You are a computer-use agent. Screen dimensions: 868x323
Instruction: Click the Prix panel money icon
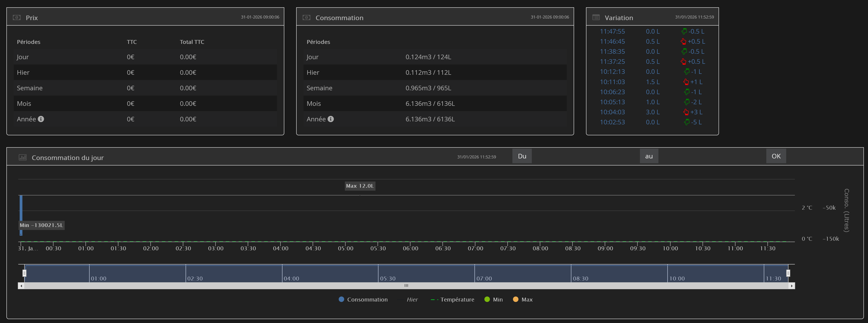coord(16,18)
